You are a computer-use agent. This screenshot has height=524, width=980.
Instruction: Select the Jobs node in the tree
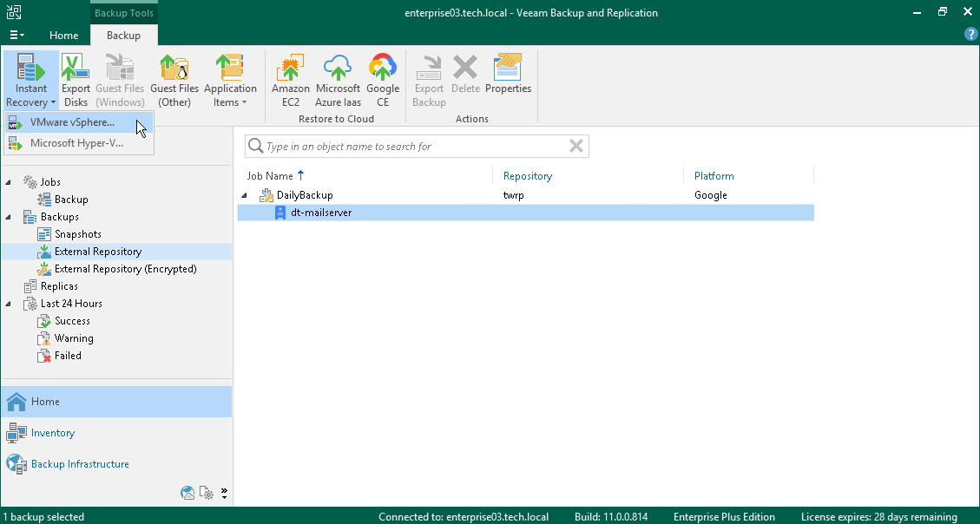(x=50, y=182)
